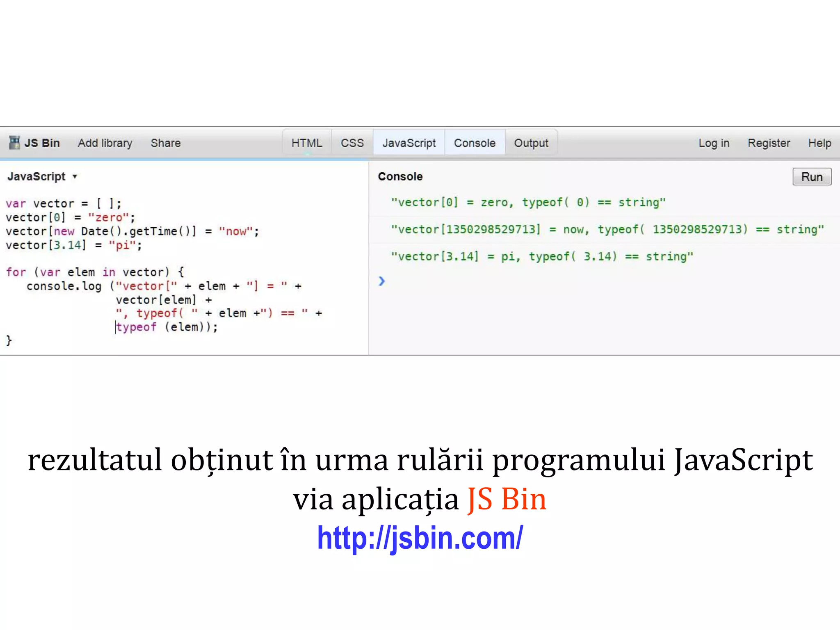The image size is (840, 630).
Task: Click the Register link
Action: click(x=769, y=143)
